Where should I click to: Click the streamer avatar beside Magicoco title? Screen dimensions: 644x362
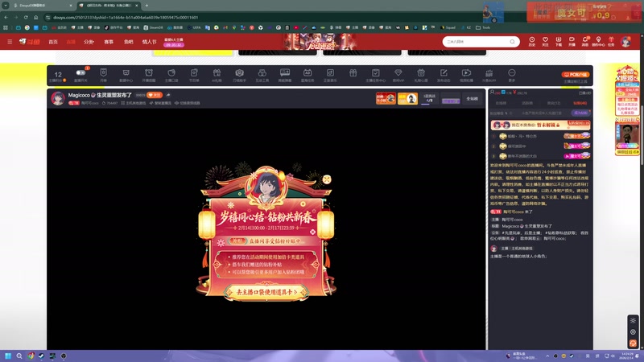(x=58, y=98)
